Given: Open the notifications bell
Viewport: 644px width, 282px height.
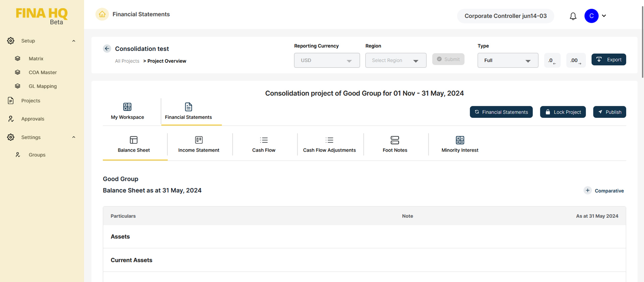Looking at the screenshot, I should tap(573, 16).
